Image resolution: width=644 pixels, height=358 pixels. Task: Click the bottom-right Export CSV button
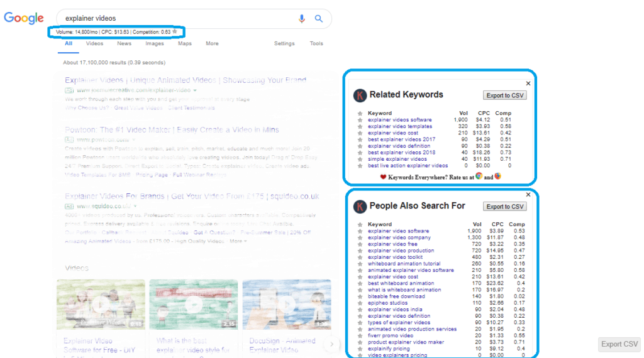tap(619, 344)
